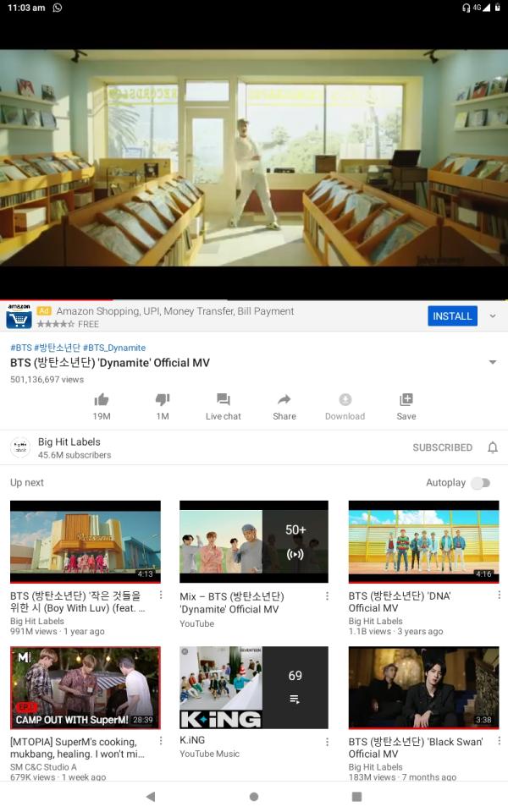Tap the 45.6M subscribers text
Image resolution: width=508 pixels, height=812 pixels.
coord(75,455)
